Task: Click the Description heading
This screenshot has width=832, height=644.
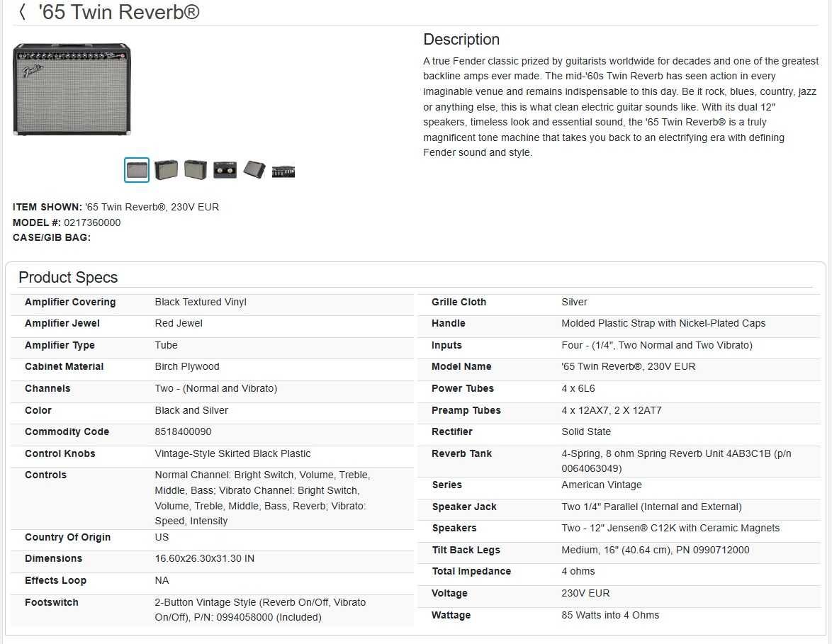Action: pyautogui.click(x=461, y=39)
